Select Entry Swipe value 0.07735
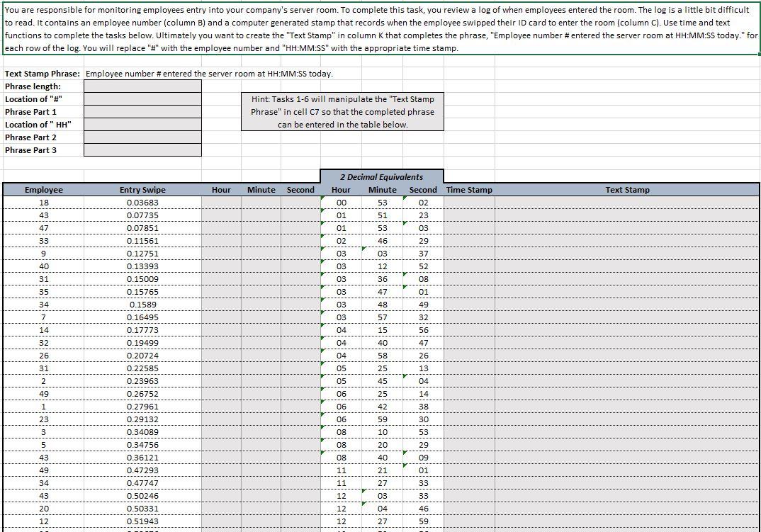761x532 pixels. [142, 215]
